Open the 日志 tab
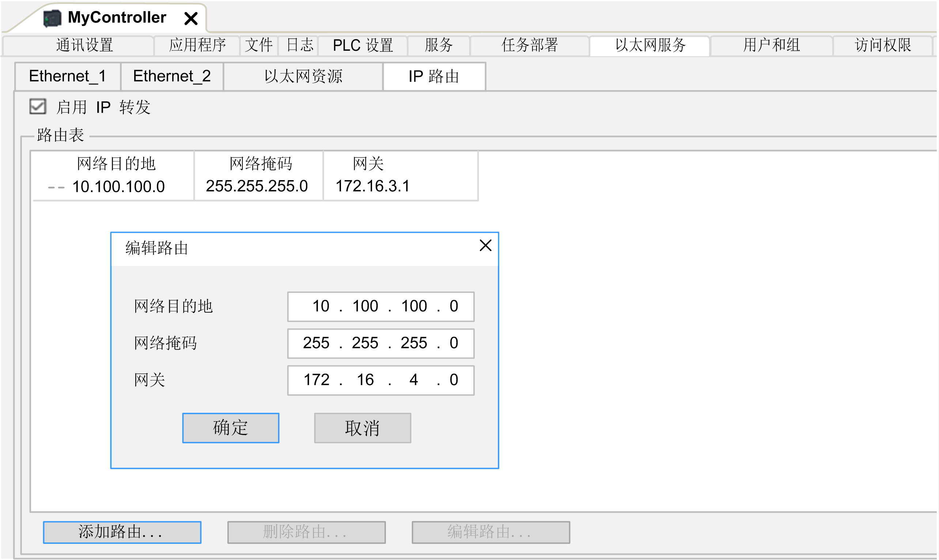 tap(299, 45)
